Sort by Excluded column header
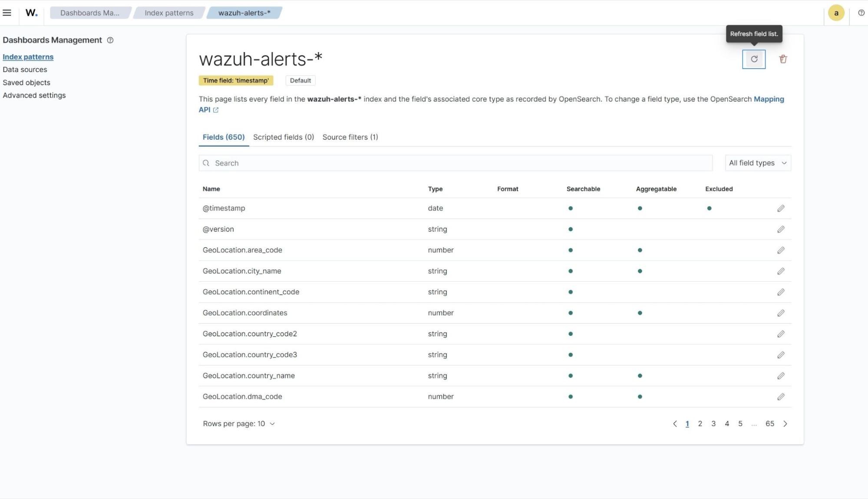Viewport: 868px width, 499px height. tap(719, 189)
